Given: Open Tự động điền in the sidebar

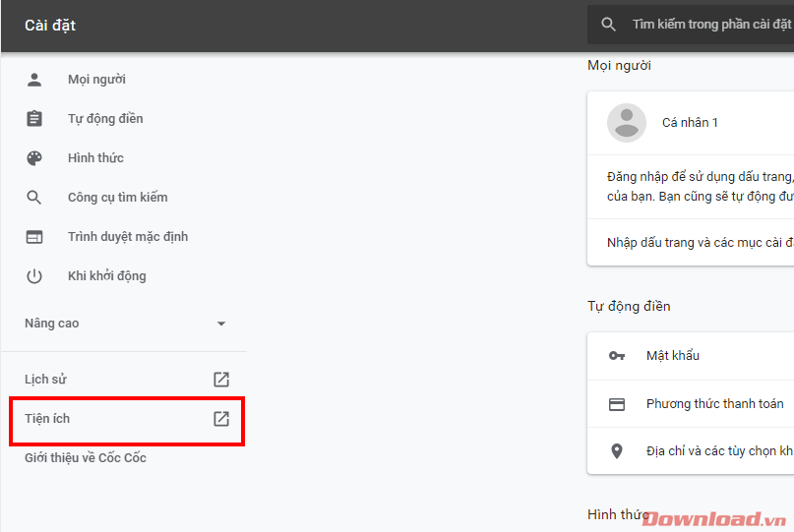Looking at the screenshot, I should [x=105, y=118].
